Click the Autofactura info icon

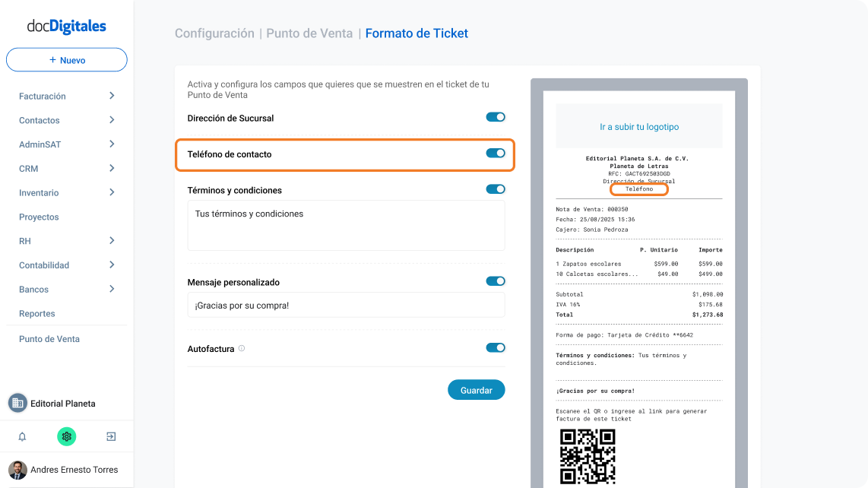click(x=242, y=348)
